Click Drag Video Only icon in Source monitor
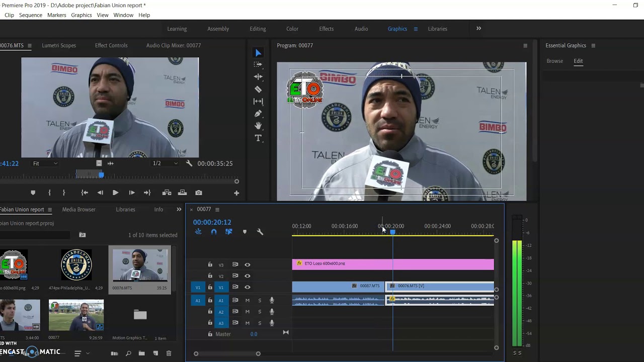 pyautogui.click(x=99, y=163)
